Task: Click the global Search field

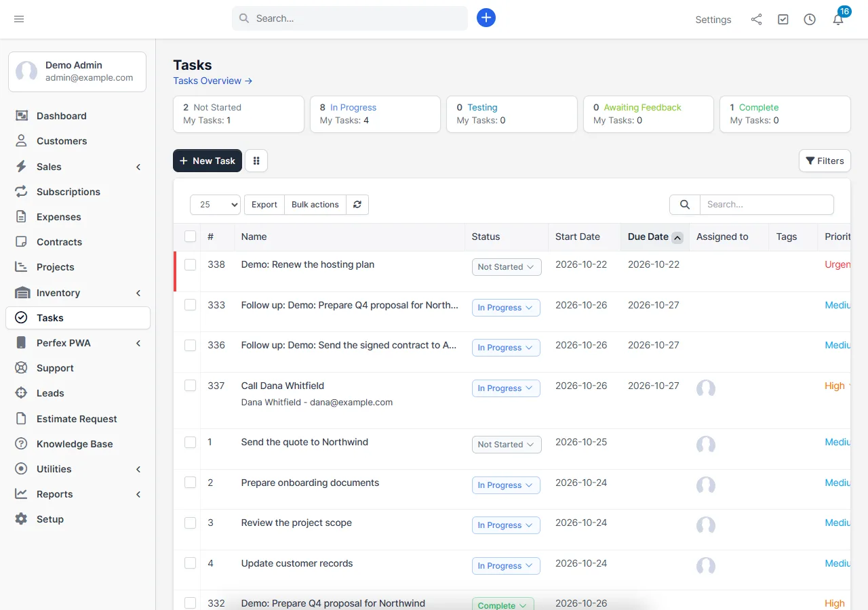Action: click(x=350, y=18)
